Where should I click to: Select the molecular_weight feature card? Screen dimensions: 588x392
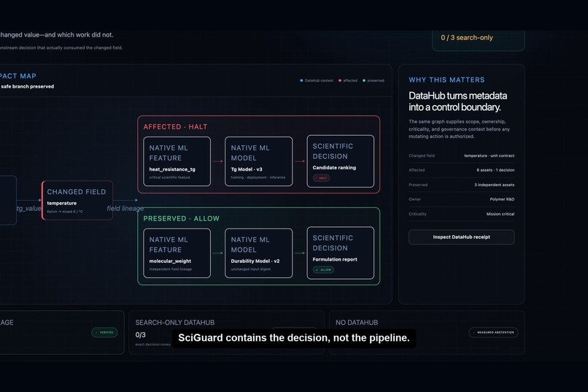(x=177, y=253)
